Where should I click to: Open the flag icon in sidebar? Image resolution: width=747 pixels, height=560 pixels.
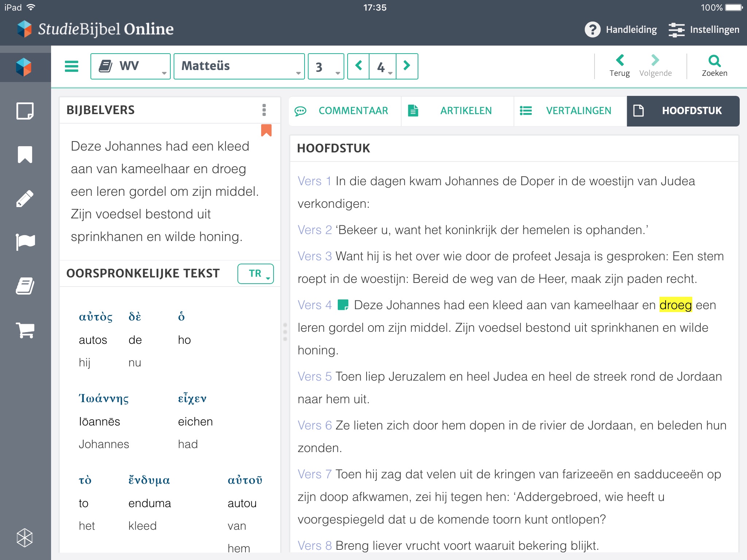click(25, 242)
